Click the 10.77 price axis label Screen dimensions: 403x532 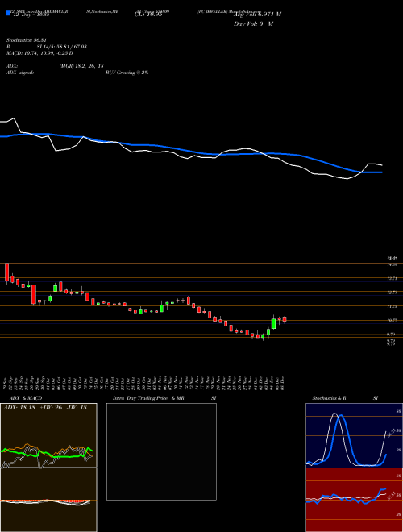click(x=392, y=320)
